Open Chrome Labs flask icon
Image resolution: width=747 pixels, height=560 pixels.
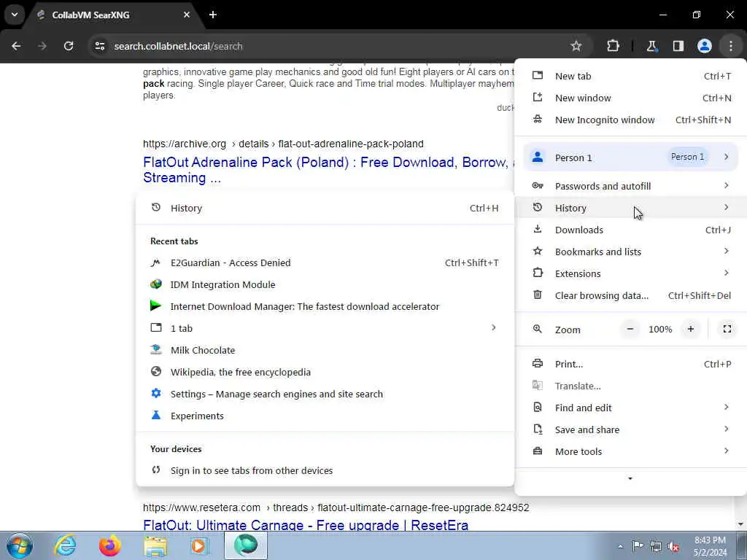(651, 46)
